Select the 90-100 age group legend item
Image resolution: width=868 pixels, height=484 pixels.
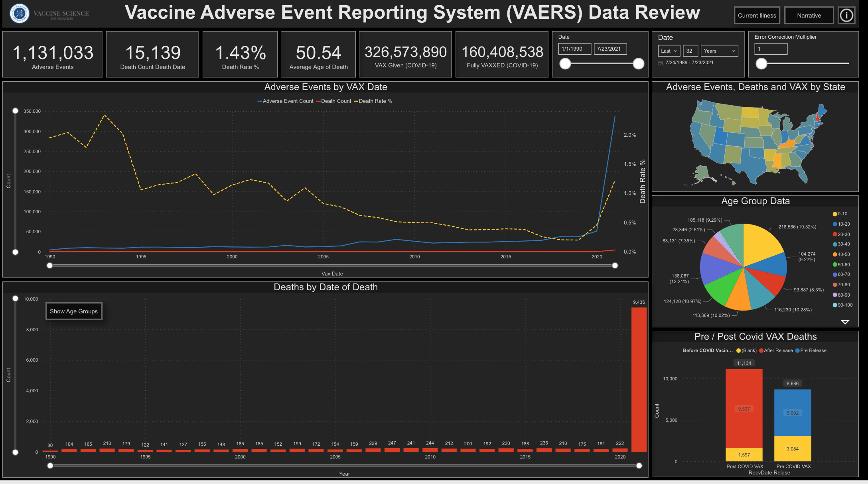click(842, 305)
